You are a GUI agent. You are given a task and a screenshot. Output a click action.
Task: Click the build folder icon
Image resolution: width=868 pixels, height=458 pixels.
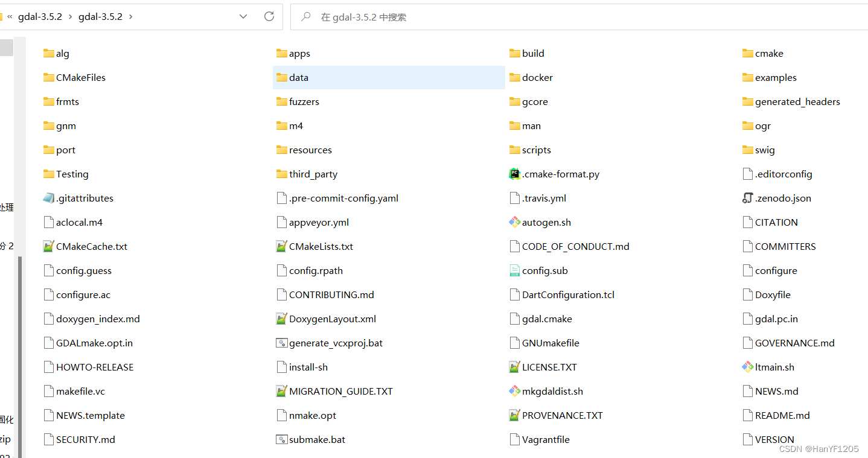pos(515,53)
